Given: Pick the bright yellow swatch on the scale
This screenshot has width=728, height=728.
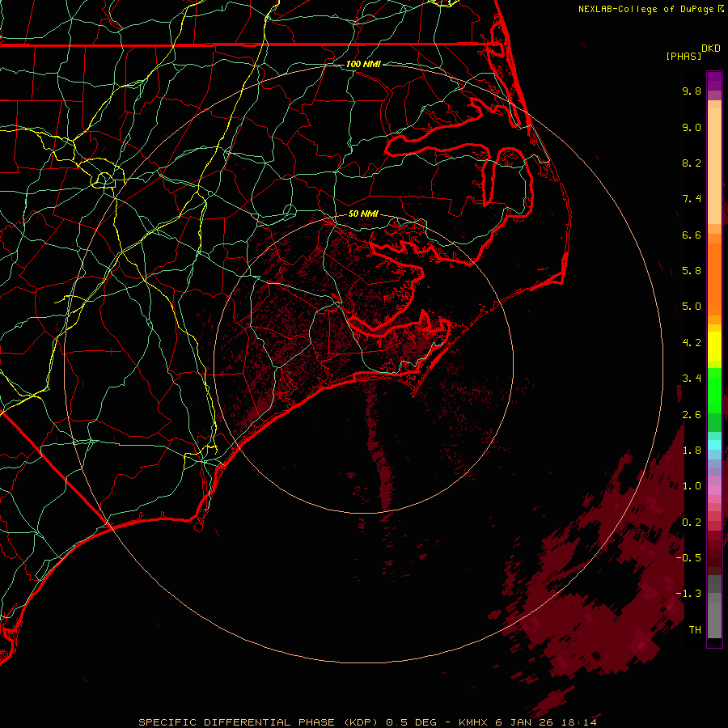Looking at the screenshot, I should pos(714,346).
